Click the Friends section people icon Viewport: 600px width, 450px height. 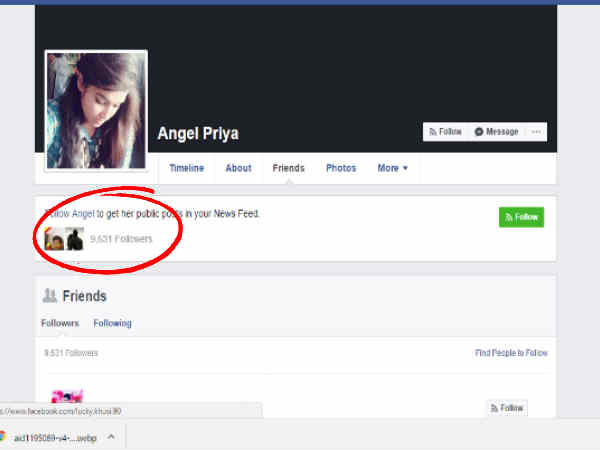tap(50, 295)
